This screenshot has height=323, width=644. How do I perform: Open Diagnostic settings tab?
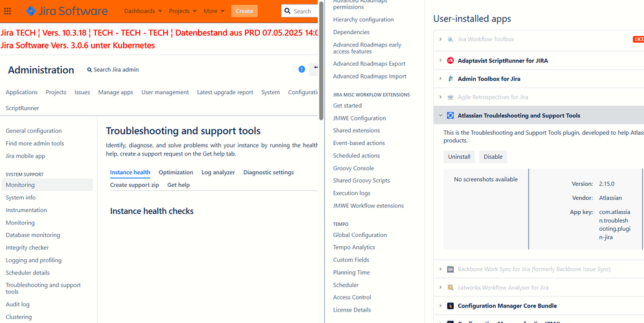[269, 172]
